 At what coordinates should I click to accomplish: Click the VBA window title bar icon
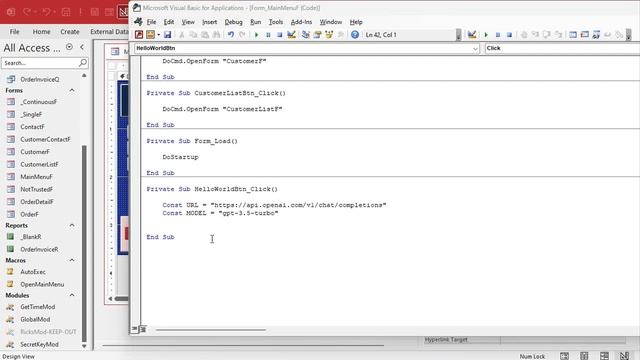point(137,7)
